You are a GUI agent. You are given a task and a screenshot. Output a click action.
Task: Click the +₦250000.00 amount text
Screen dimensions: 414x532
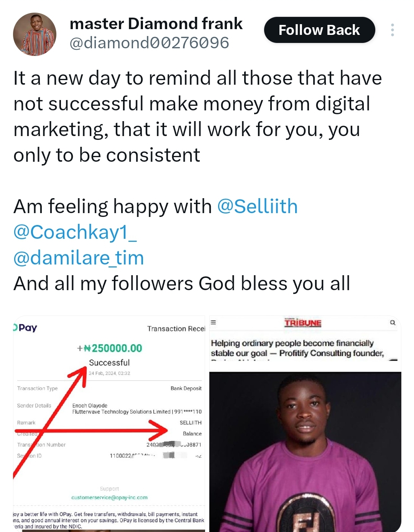click(x=109, y=348)
